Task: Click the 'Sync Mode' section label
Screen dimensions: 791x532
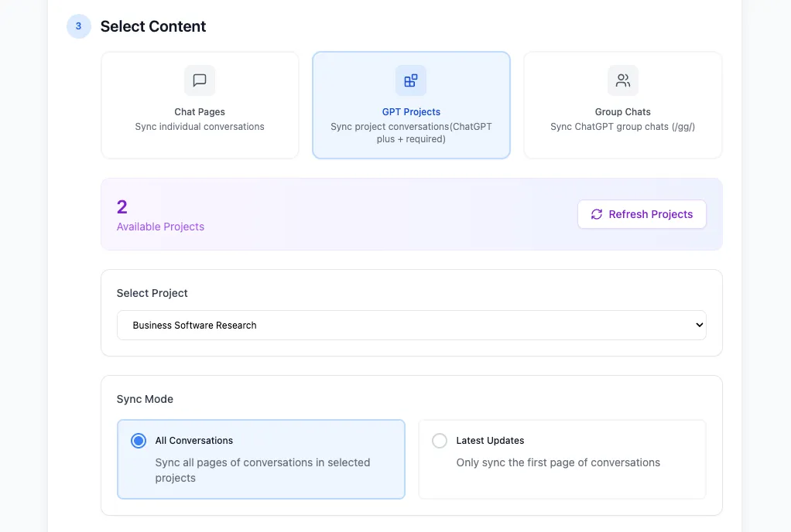Action: 145,399
